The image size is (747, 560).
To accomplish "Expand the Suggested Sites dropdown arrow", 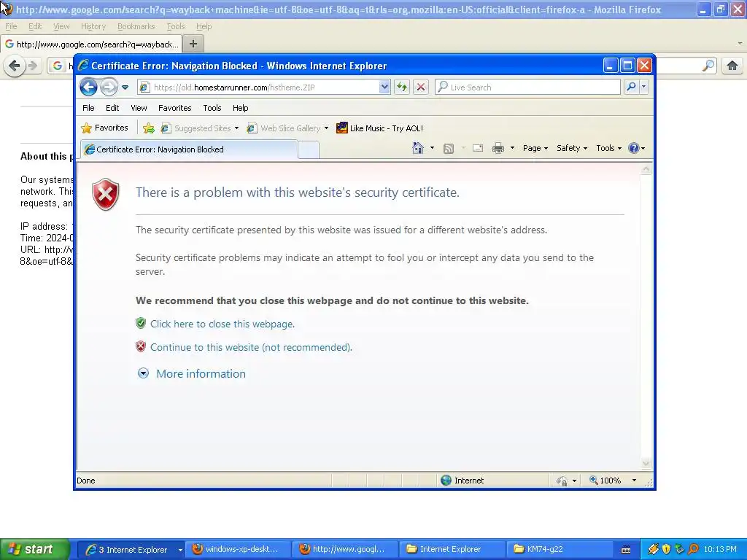I will click(236, 128).
